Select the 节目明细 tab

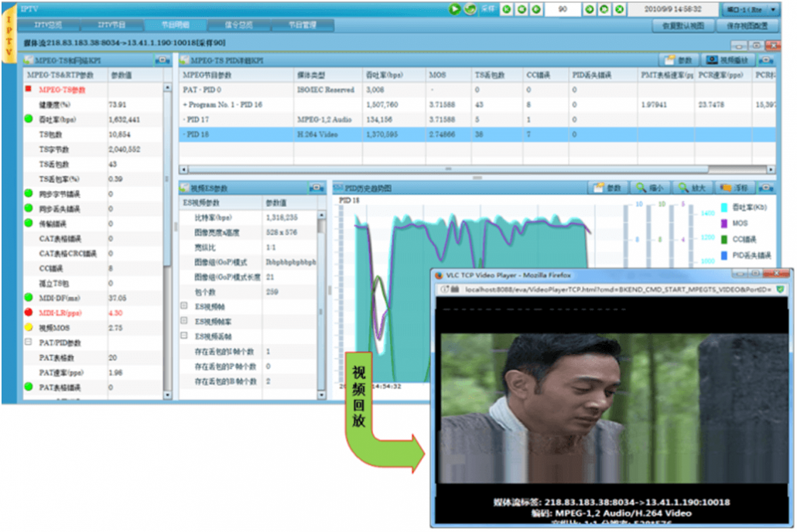(176, 25)
